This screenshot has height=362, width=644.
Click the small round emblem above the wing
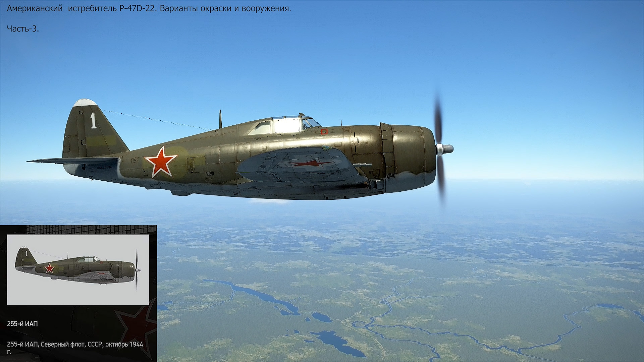coord(326,147)
